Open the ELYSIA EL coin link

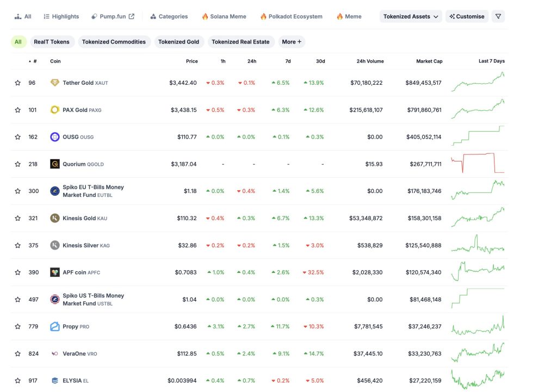(x=76, y=381)
